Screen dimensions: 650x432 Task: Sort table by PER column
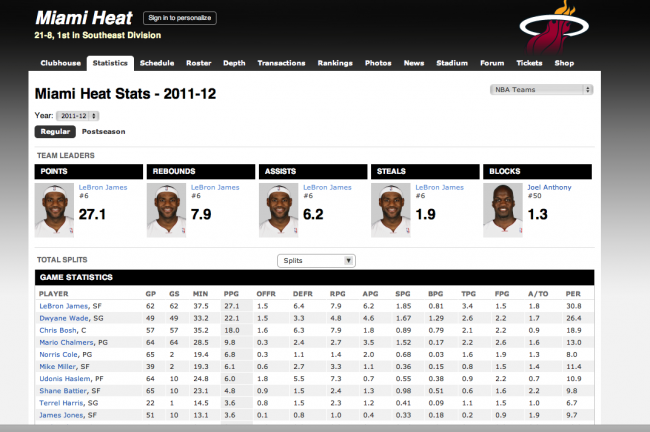pos(573,294)
